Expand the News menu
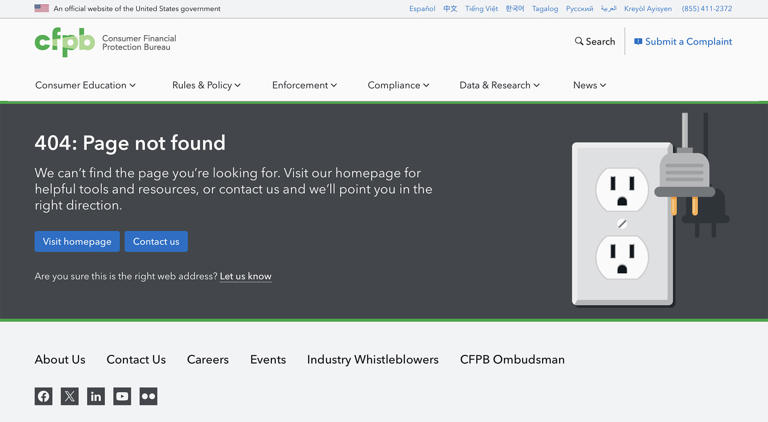This screenshot has width=768, height=422. (589, 85)
